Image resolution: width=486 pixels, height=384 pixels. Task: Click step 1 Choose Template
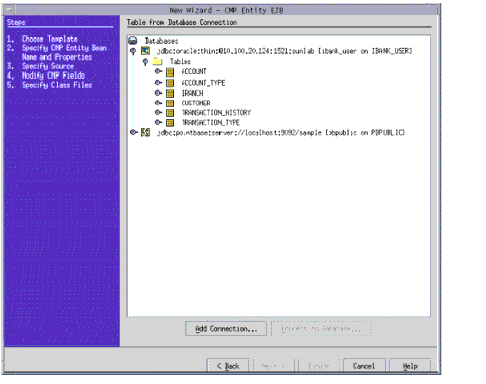50,39
